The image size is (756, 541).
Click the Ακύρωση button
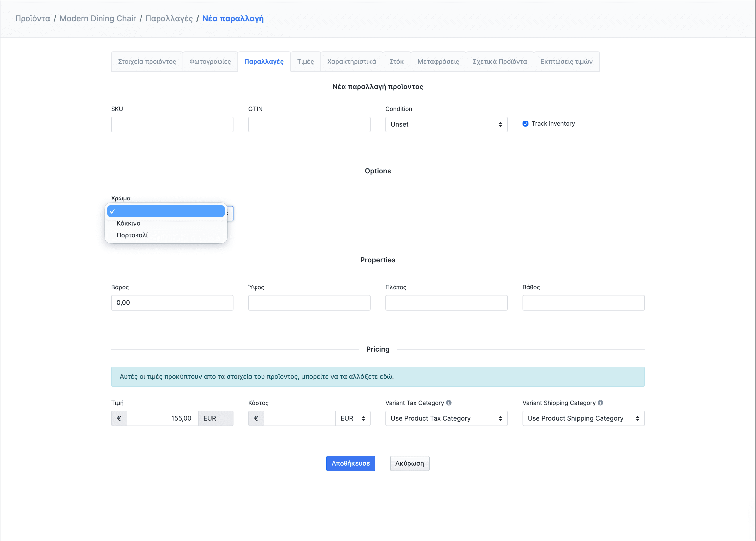[409, 463]
